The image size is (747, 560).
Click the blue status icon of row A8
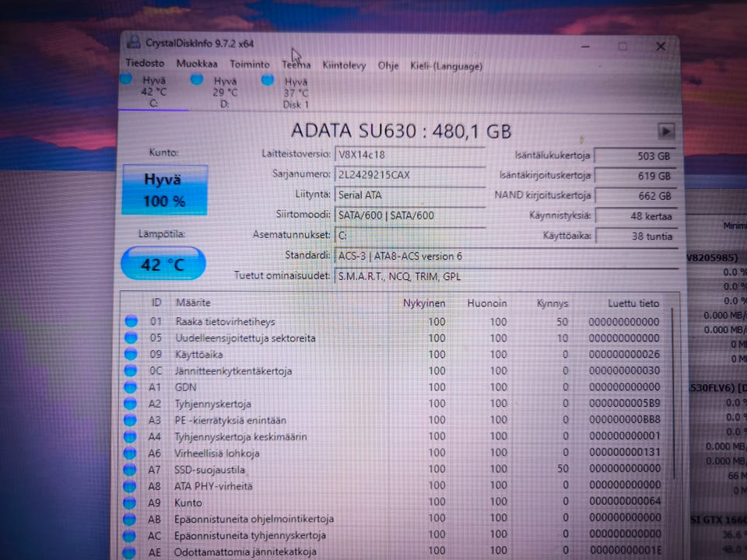coord(129,486)
